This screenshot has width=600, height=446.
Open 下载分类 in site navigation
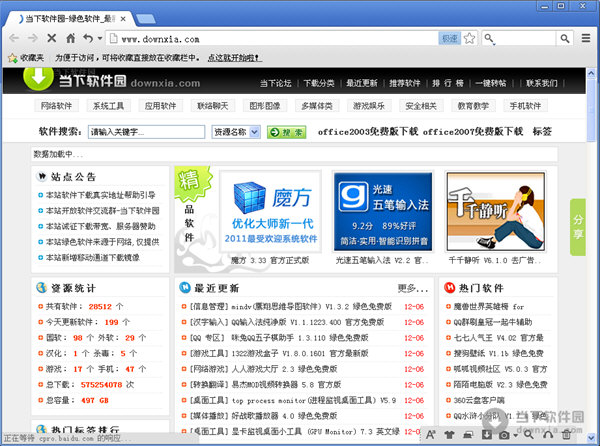319,83
